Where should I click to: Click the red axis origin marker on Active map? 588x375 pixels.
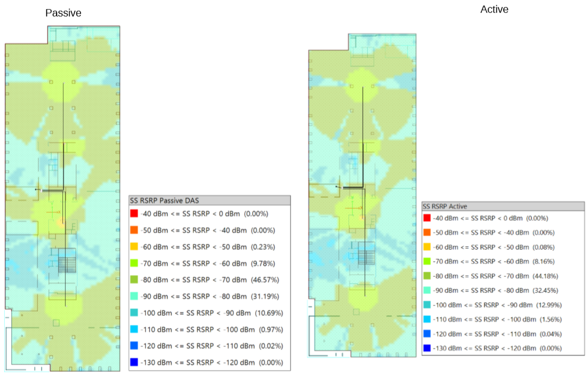(355, 207)
